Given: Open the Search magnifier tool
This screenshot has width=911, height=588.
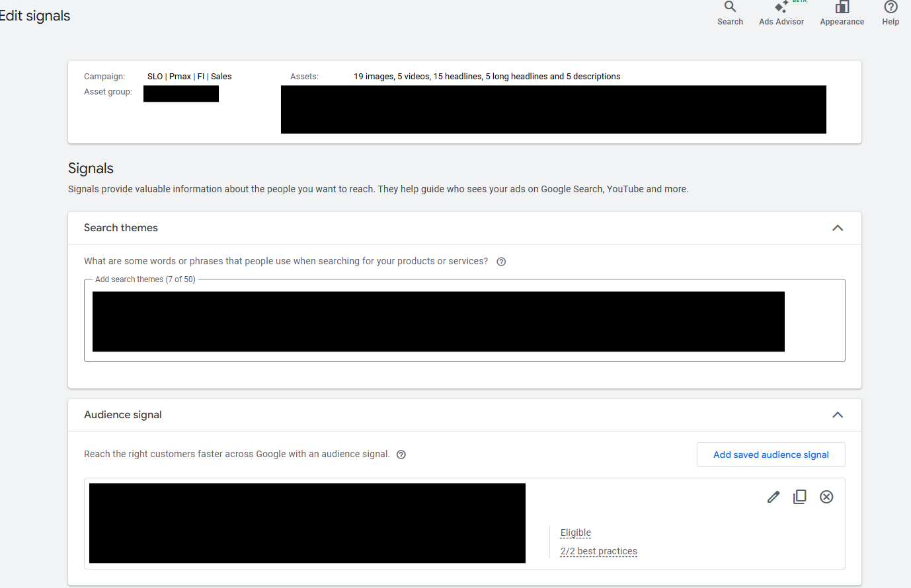Looking at the screenshot, I should click(730, 13).
